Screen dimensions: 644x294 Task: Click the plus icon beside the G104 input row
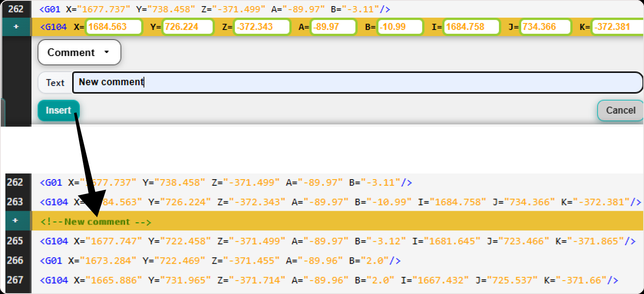coord(16,27)
